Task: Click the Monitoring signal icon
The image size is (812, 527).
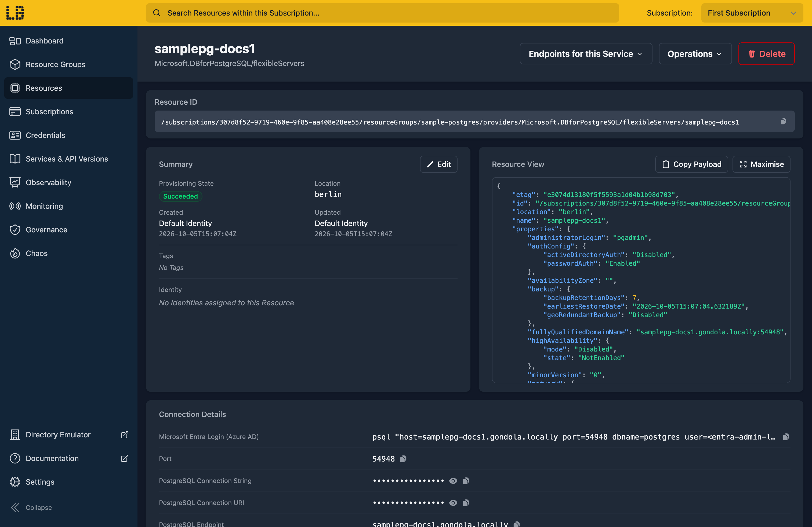Action: click(15, 206)
